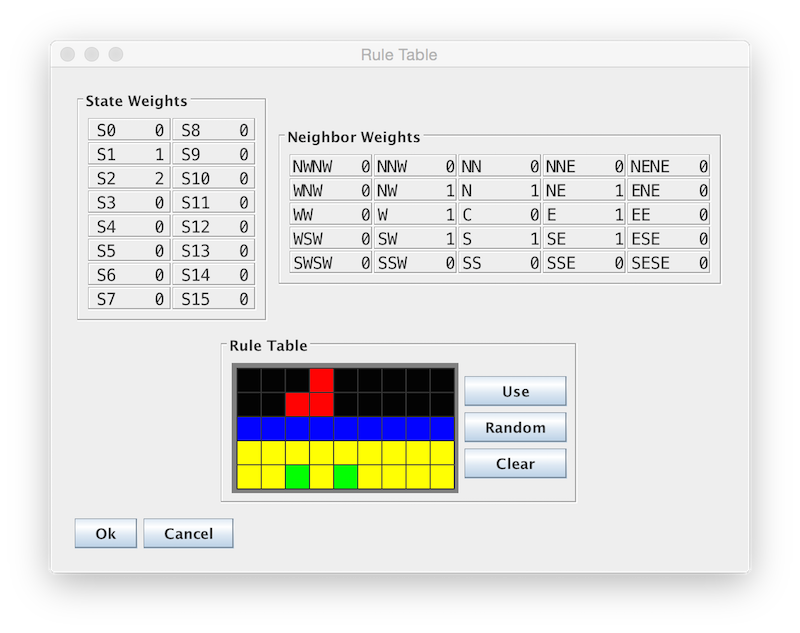Pick the left green cell in the rule table
This screenshot has width=800, height=633.
pyautogui.click(x=297, y=477)
